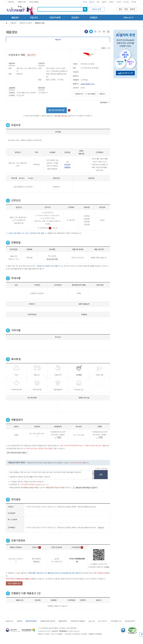
Task: Click the 지도보기 map button
Action: (101, 528)
